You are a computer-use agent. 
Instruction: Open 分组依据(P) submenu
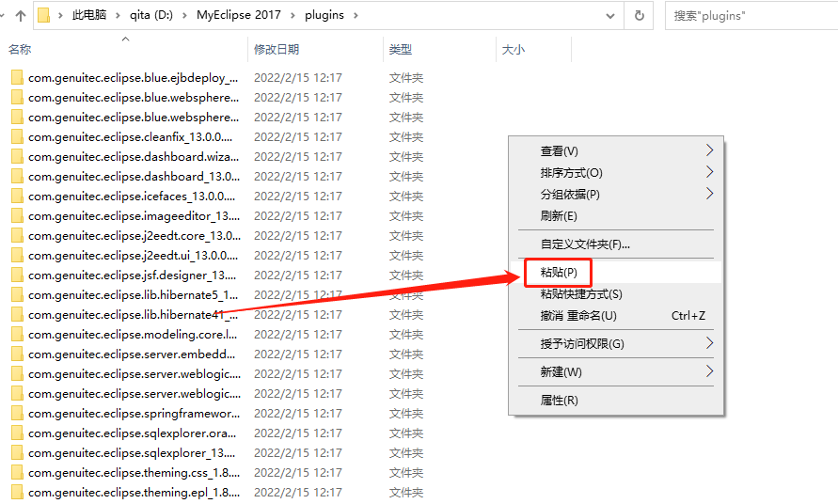(616, 194)
